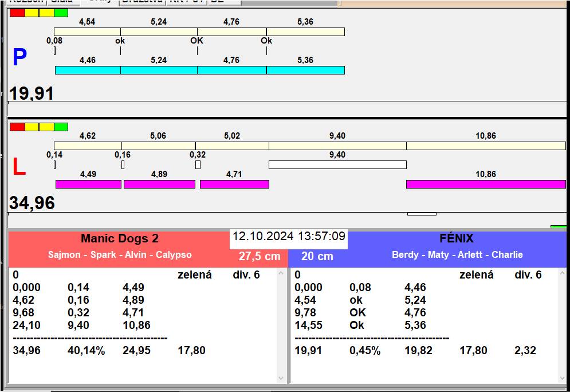Click 19,82 in FÉNIX results list

(418, 351)
